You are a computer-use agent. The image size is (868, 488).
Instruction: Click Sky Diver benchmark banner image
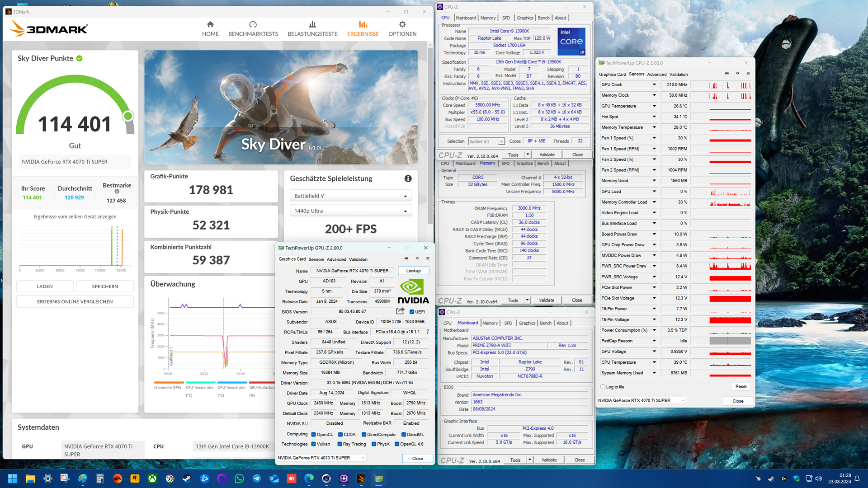(281, 107)
